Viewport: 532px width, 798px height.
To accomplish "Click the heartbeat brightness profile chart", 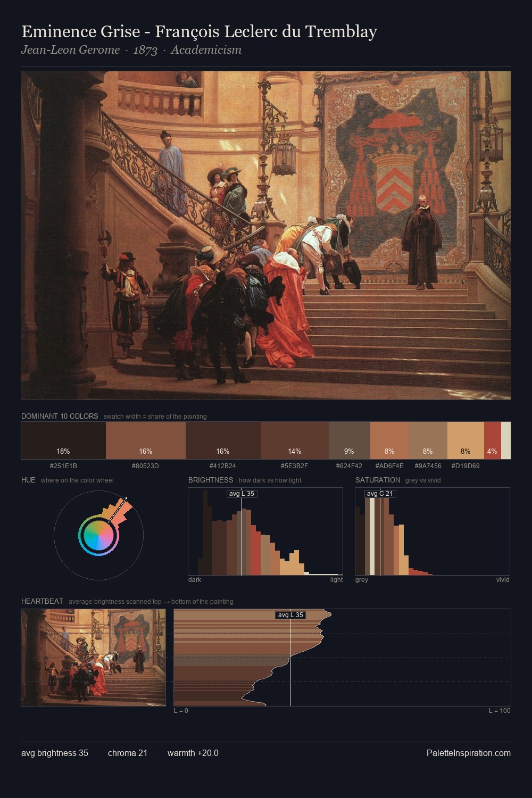I will (342, 658).
